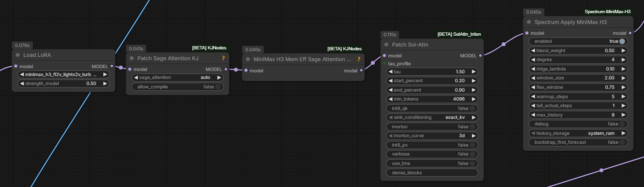Screen dimensions: 644x187
Task: Click the ridge_lambda value field
Action: [x=579, y=69]
